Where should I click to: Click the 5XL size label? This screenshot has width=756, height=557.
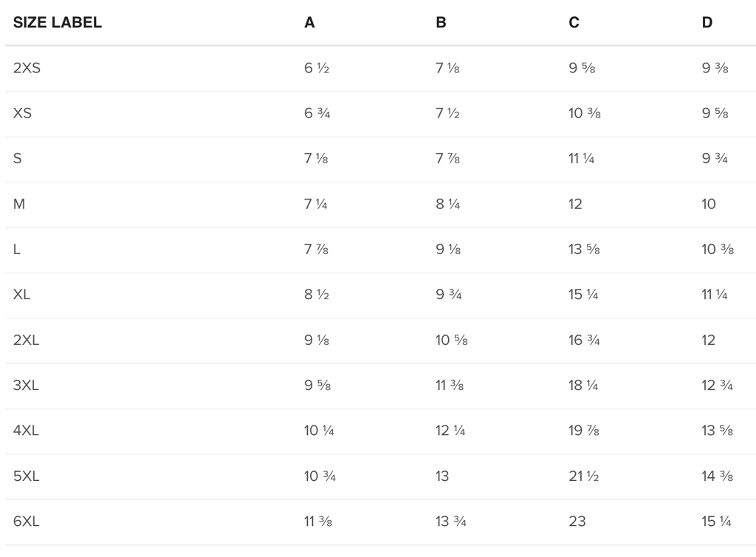[x=26, y=476]
